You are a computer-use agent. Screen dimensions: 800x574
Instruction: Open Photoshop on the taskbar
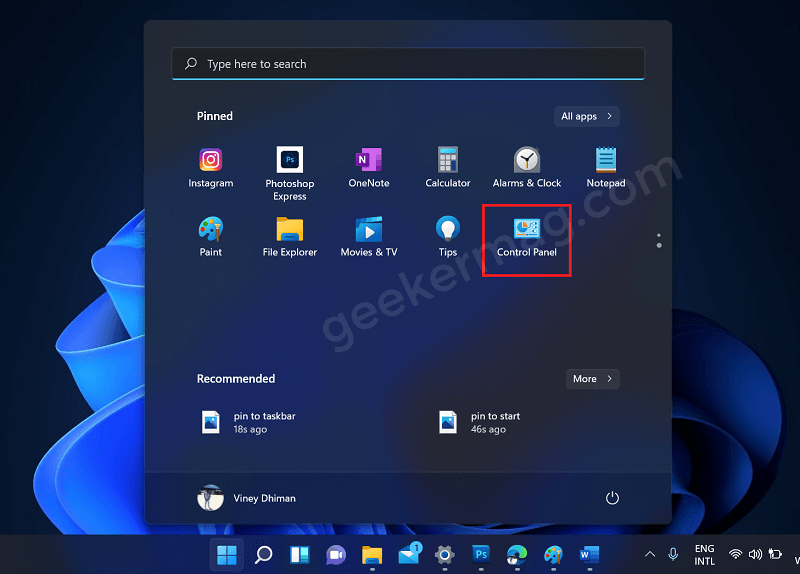click(481, 554)
